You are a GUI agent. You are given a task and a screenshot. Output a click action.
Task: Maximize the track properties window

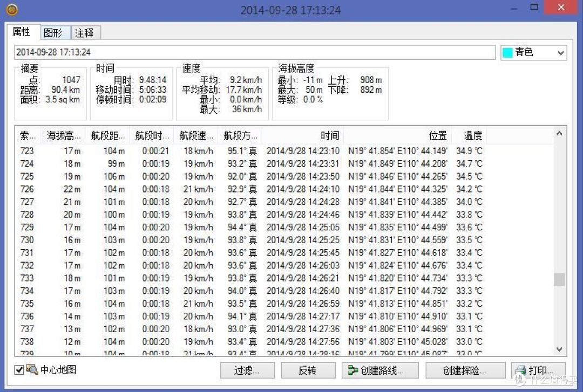coord(534,7)
